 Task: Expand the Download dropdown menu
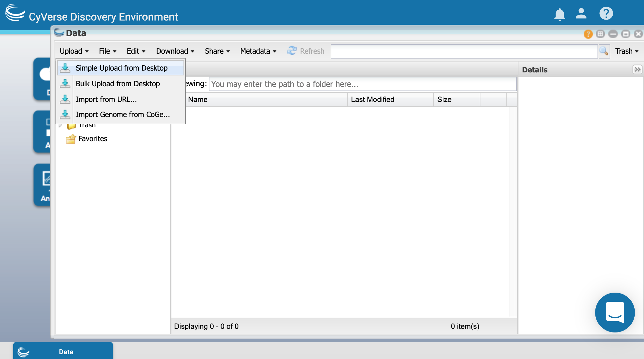175,50
